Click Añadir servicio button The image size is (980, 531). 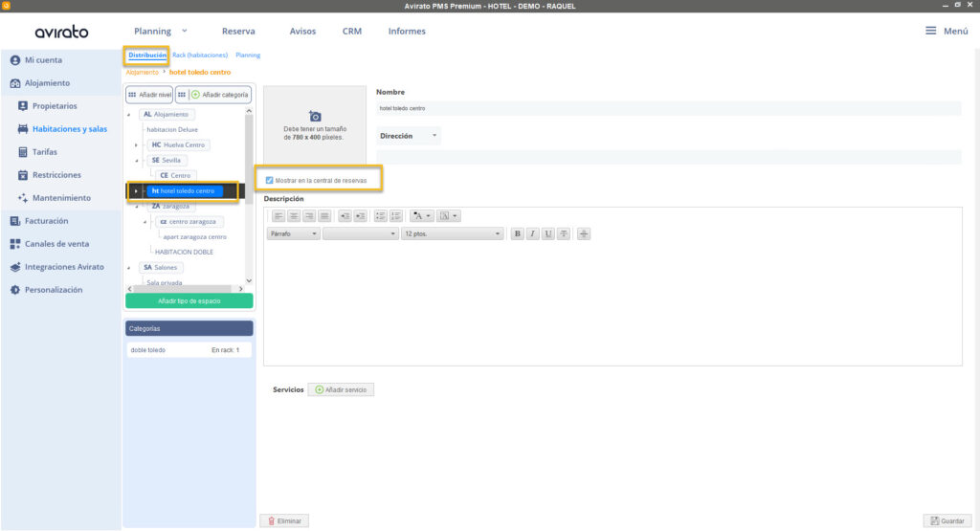[341, 389]
